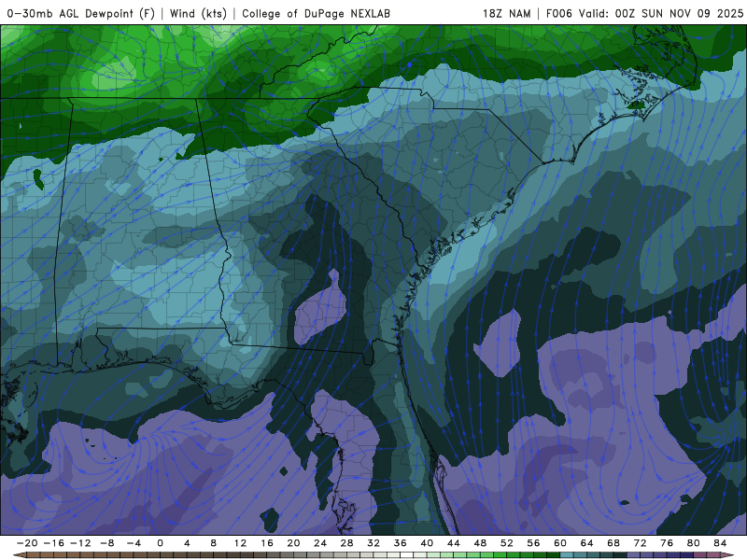Click the 20 label on the color scale
This screenshot has width=747, height=560.
point(293,543)
